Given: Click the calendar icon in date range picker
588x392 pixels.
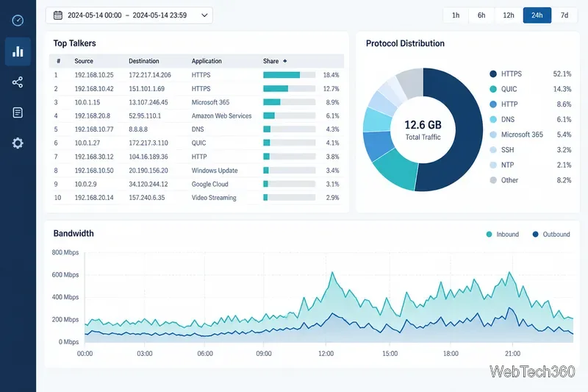Looking at the screenshot, I should [58, 15].
